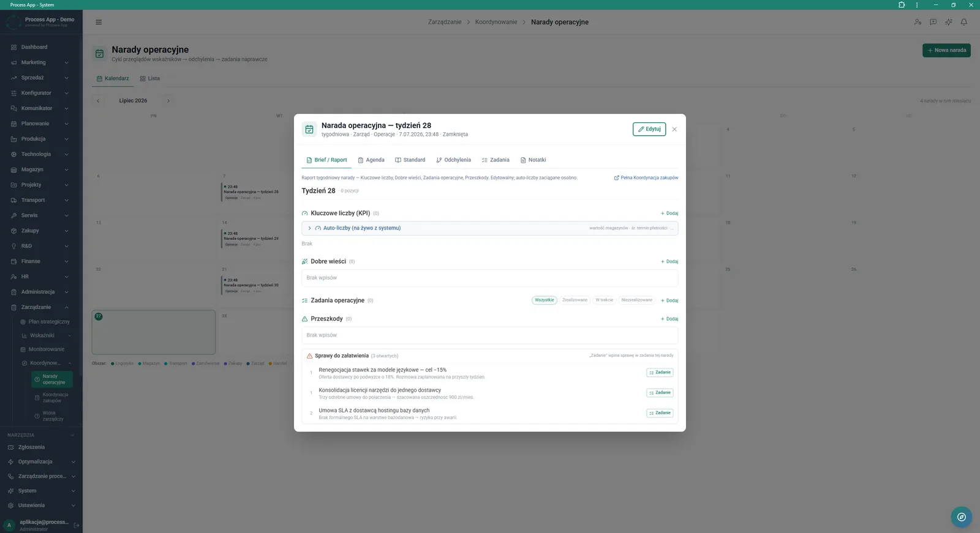Close the Narada operacyjna dialog

674,129
